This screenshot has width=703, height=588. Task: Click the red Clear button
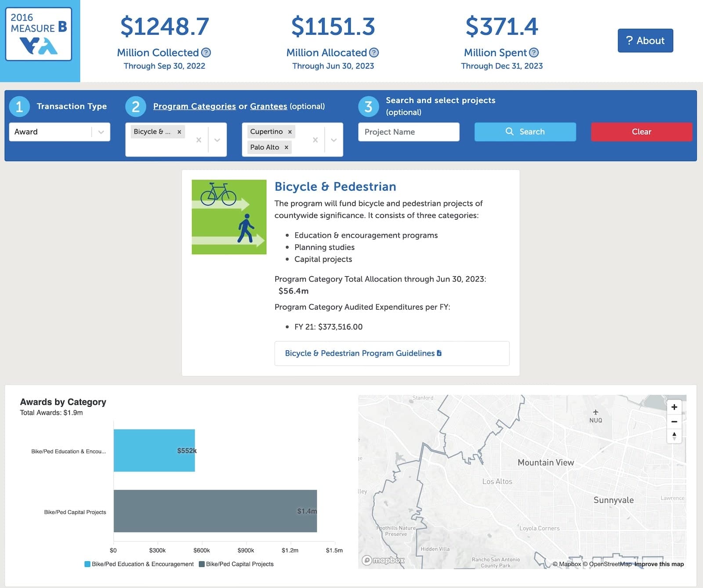click(x=641, y=132)
